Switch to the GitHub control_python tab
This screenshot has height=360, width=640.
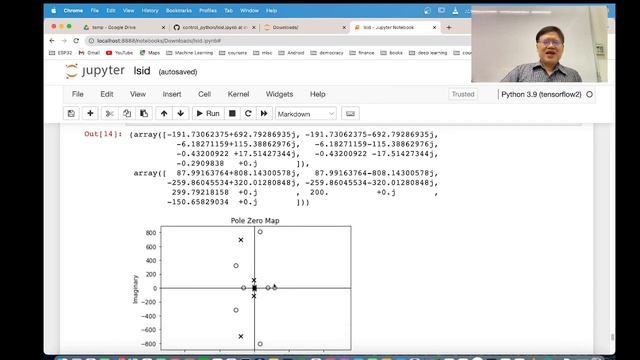pyautogui.click(x=213, y=27)
